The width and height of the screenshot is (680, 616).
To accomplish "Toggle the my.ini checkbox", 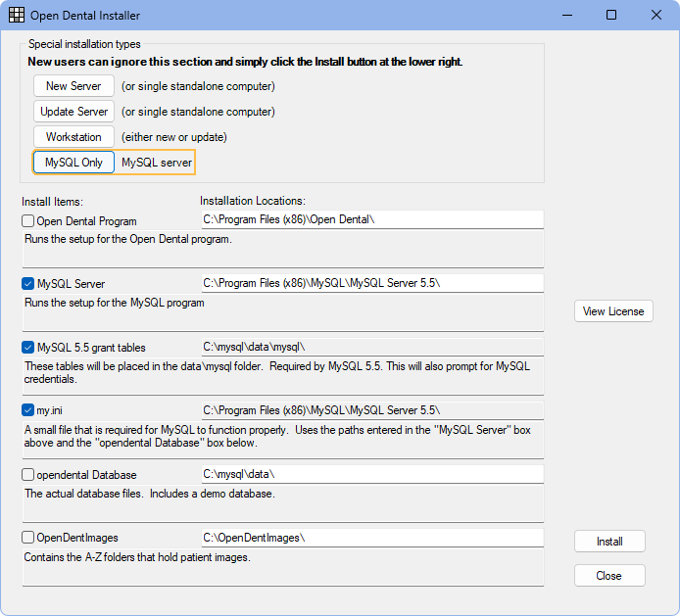I will click(x=27, y=410).
